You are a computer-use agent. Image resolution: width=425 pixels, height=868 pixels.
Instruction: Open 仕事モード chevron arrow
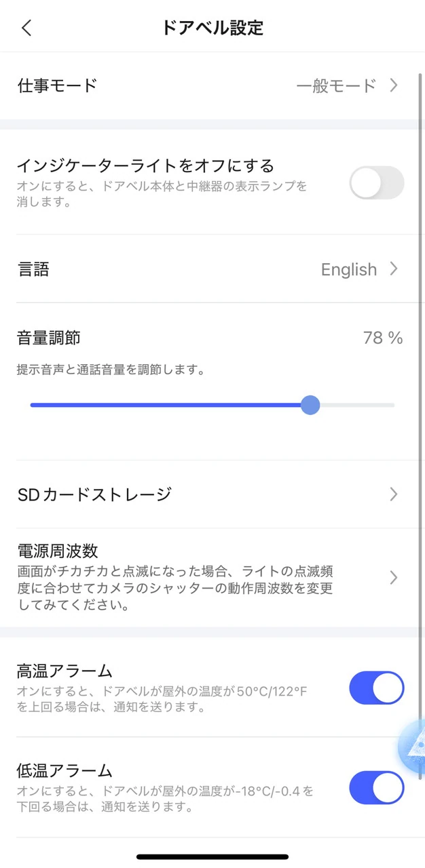pyautogui.click(x=394, y=85)
